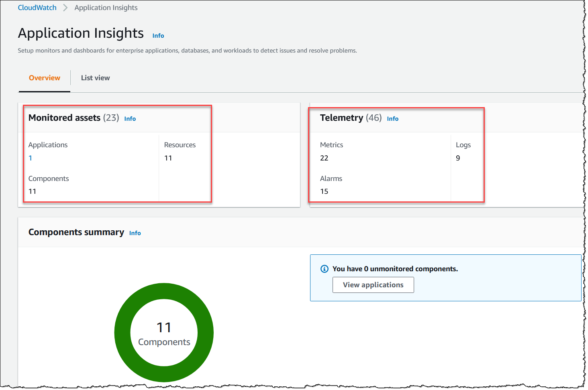Viewport: 588px width, 390px height.
Task: Switch to the List view tab
Action: pyautogui.click(x=95, y=77)
